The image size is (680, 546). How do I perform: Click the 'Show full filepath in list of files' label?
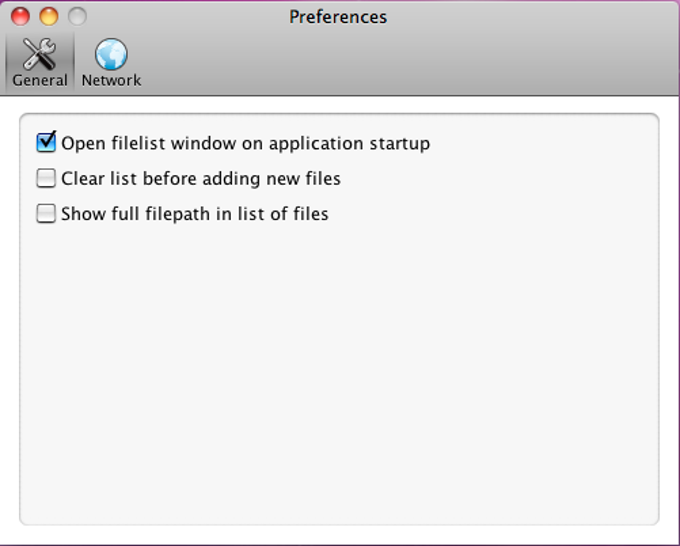195,214
